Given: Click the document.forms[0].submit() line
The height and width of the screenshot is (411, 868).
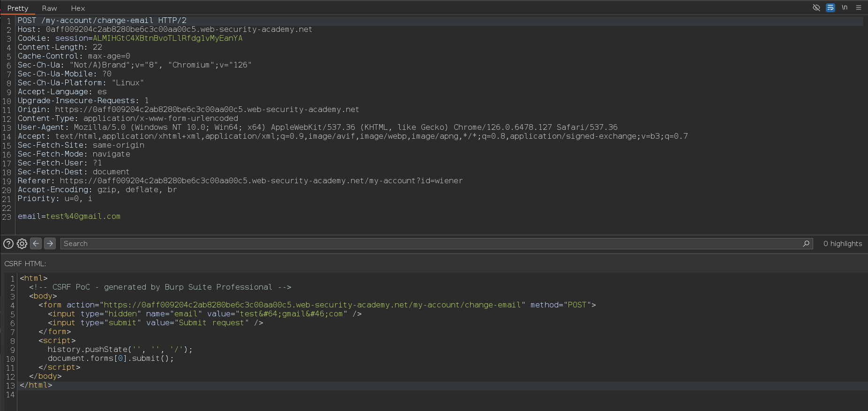Looking at the screenshot, I should click(x=111, y=359).
